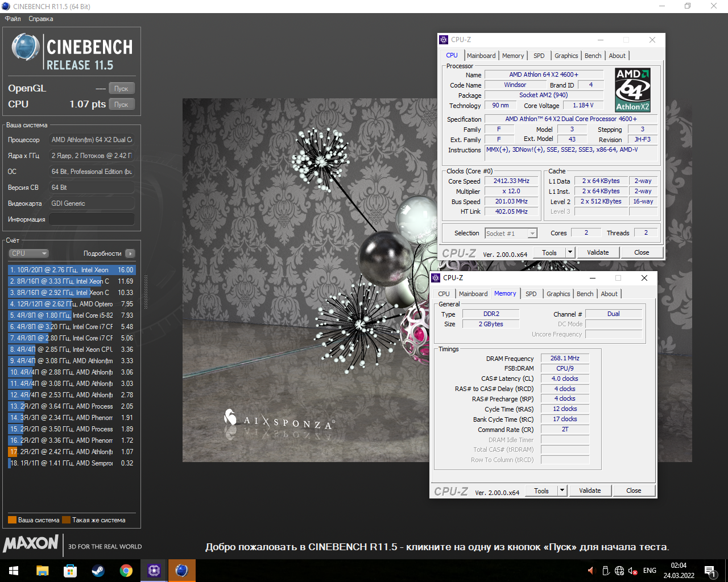This screenshot has width=728, height=582.
Task: Select ranking row 1 Intel Xeon 16.00
Action: (x=72, y=270)
